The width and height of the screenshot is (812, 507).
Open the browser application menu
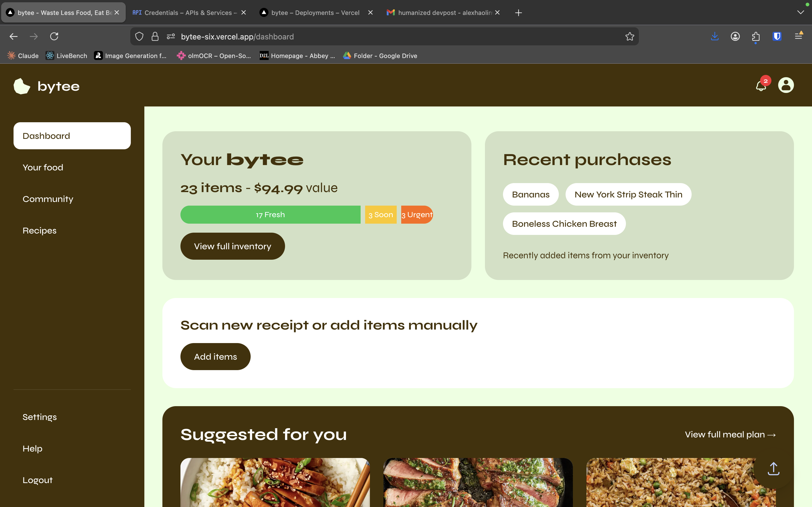798,37
